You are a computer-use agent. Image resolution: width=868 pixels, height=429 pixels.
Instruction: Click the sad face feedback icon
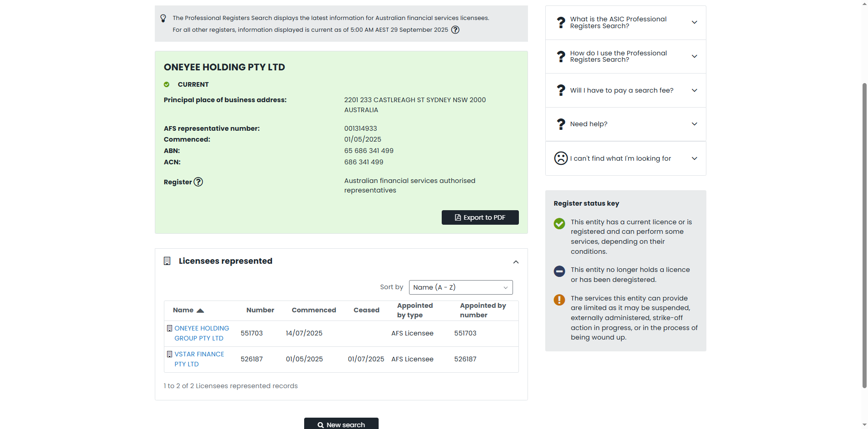click(x=561, y=158)
